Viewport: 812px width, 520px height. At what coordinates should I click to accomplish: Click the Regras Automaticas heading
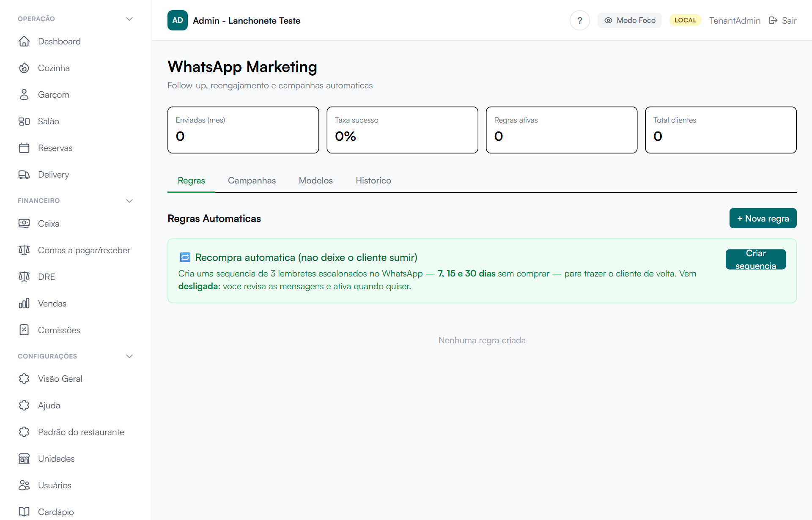pyautogui.click(x=214, y=219)
